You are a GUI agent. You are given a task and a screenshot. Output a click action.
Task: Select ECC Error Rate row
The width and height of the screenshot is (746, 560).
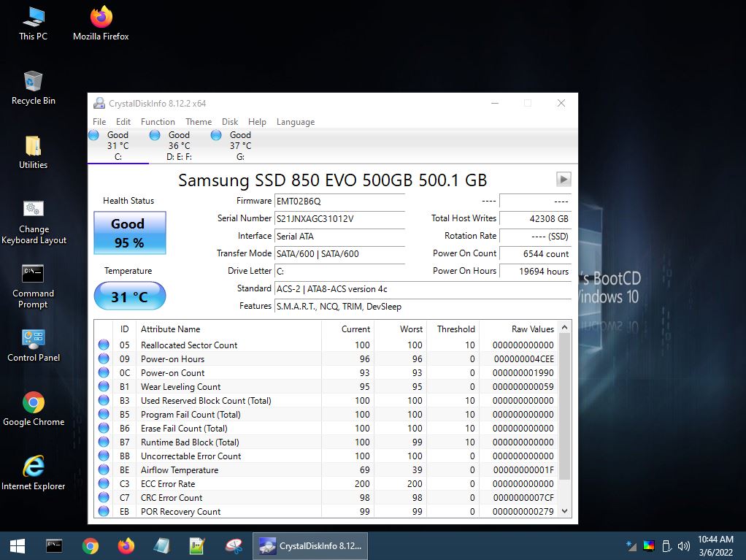point(326,484)
